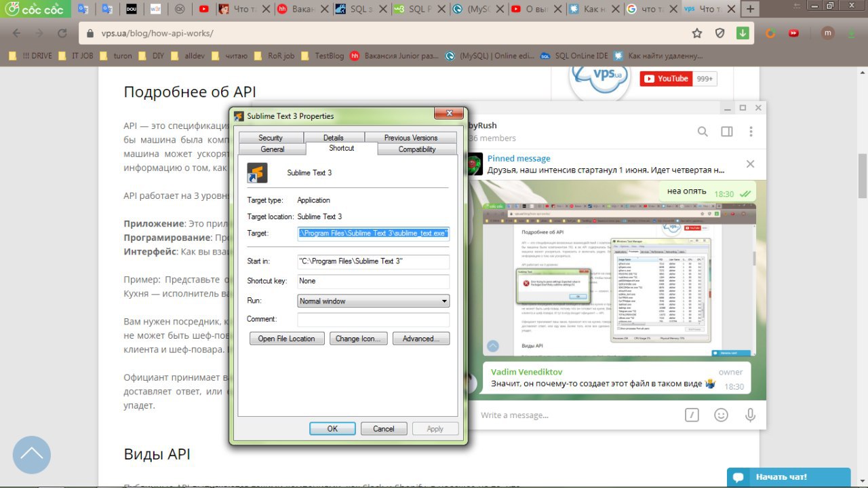This screenshot has width=868, height=488.
Task: Toggle the Telegram side panel icon
Action: tap(727, 132)
